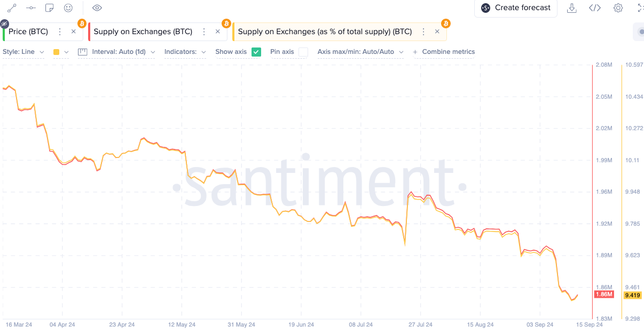The width and height of the screenshot is (644, 333).
Task: Click the 2.08M axis label
Action: (x=604, y=65)
